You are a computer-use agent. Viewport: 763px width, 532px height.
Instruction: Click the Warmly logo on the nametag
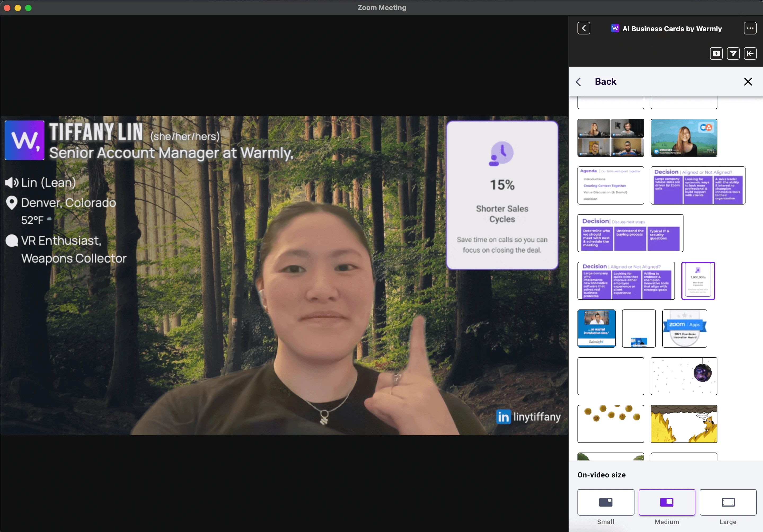25,140
